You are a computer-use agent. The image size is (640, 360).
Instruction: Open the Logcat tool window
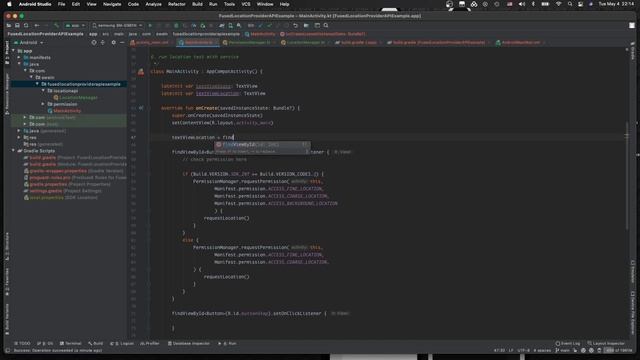(x=122, y=344)
